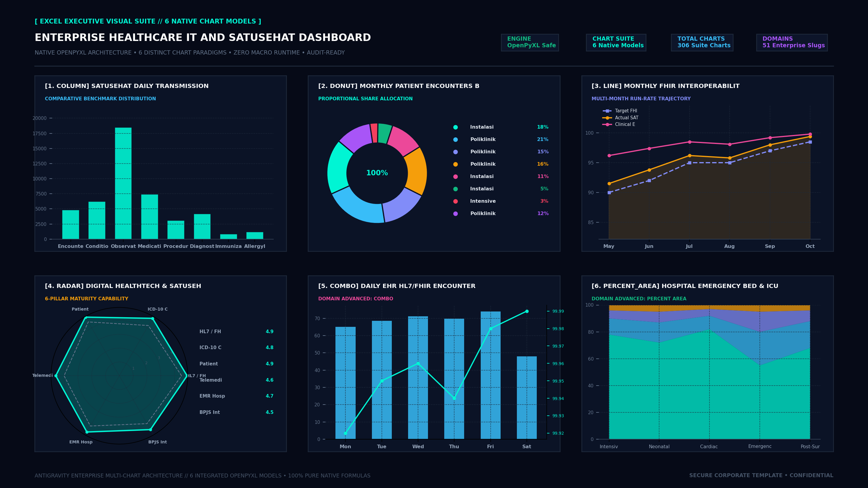Viewport: 868px width, 488px height.
Task: Click the orange dot for Poliklinik 16%
Action: click(x=456, y=164)
